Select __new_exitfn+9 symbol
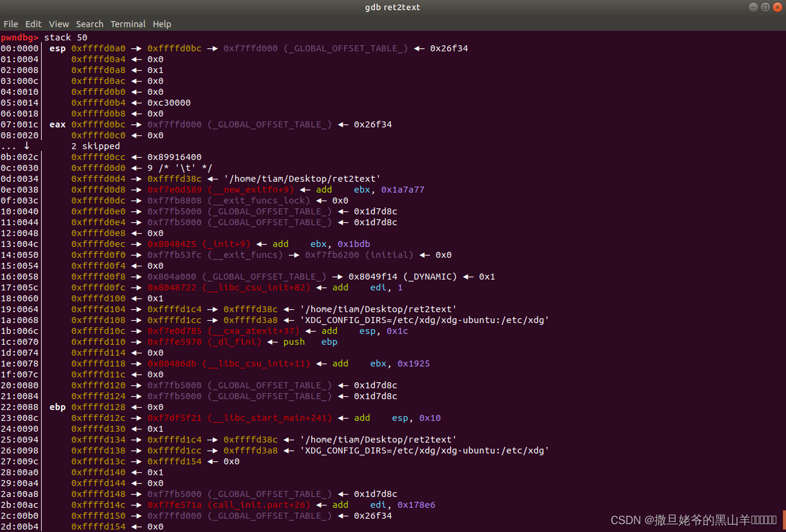This screenshot has height=532, width=786. (x=251, y=190)
